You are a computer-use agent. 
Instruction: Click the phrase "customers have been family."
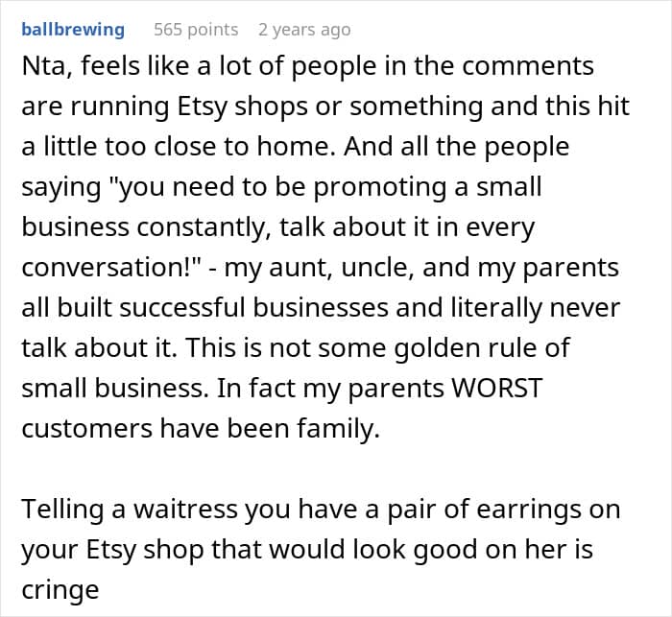[201, 429]
